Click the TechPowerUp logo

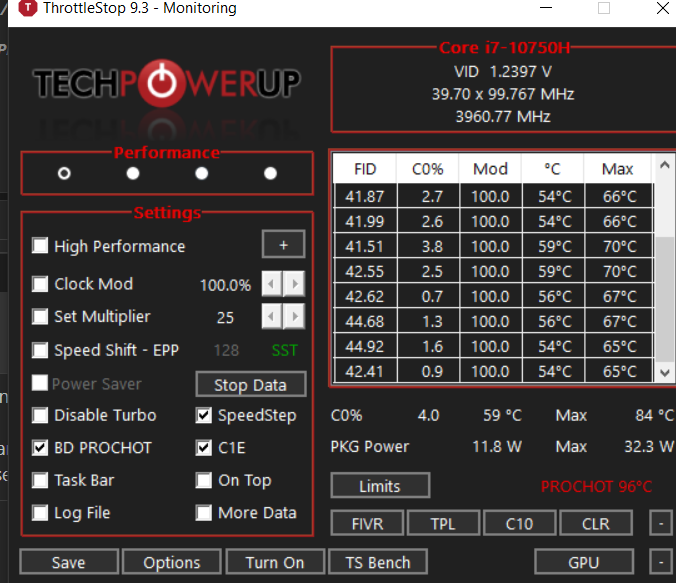click(167, 83)
